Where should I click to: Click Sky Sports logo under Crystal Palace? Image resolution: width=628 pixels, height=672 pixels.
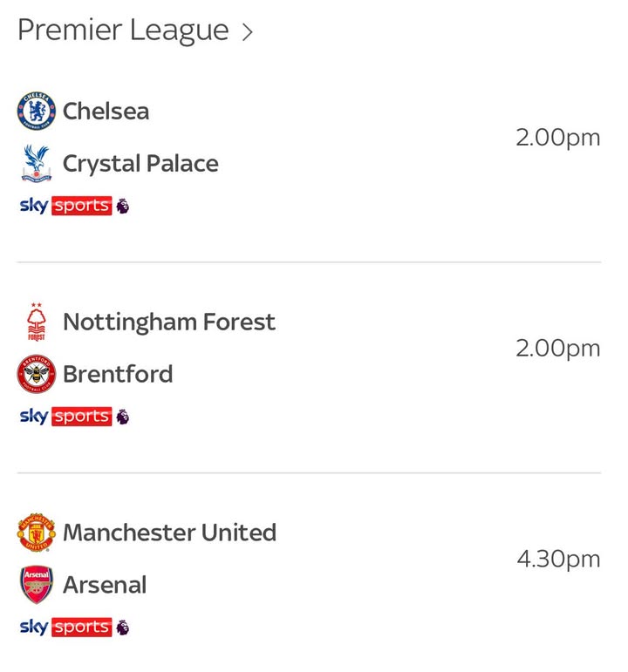tap(65, 206)
